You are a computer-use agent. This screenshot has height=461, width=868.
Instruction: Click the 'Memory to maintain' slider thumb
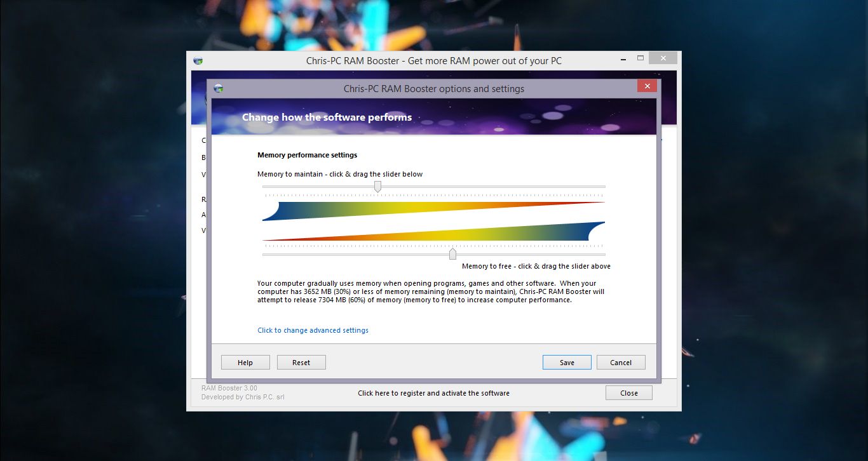[377, 186]
